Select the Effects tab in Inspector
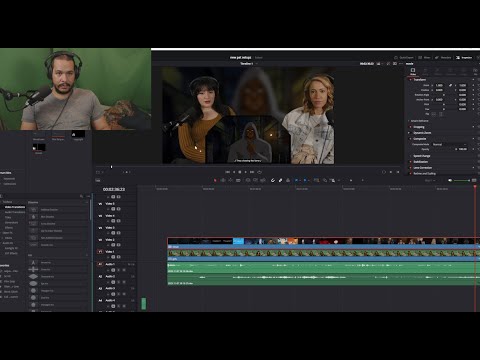 [x=438, y=71]
